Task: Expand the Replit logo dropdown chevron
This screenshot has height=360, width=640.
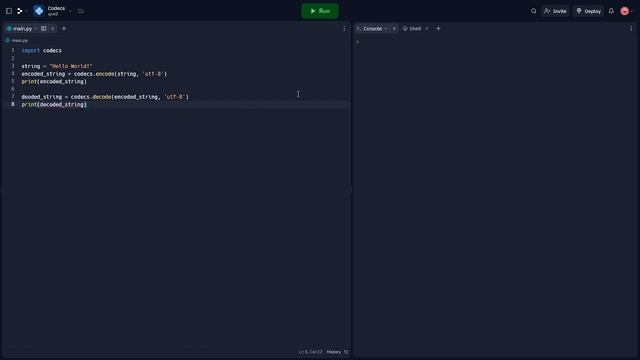Action: pos(26,11)
